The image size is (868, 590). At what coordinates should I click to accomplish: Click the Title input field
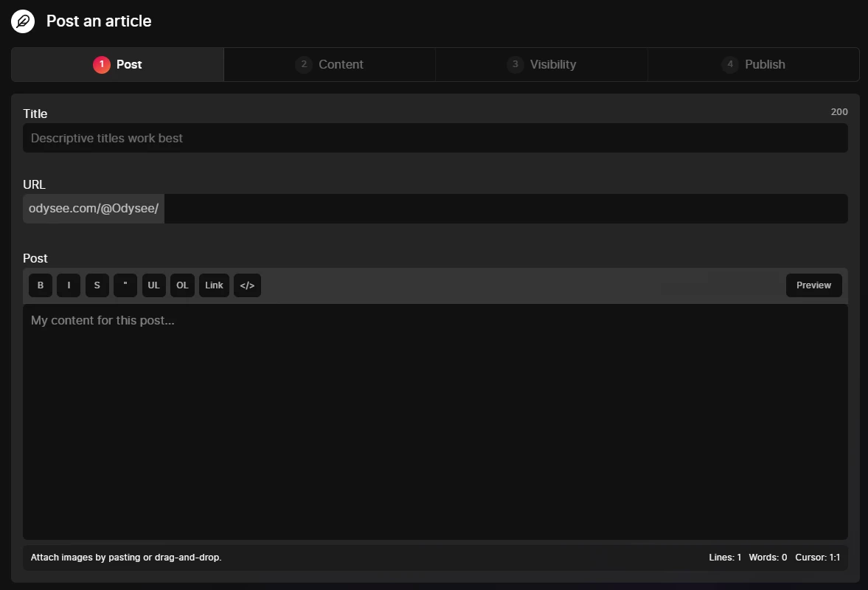click(435, 138)
